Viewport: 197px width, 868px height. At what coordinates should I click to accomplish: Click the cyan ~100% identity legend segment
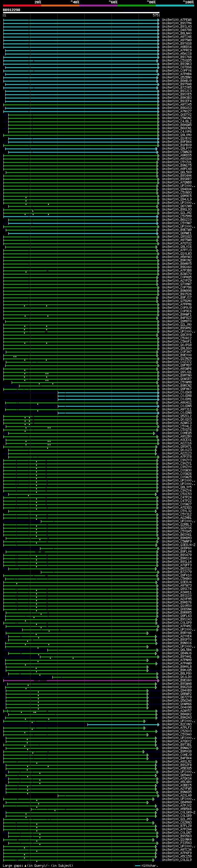click(x=175, y=6)
